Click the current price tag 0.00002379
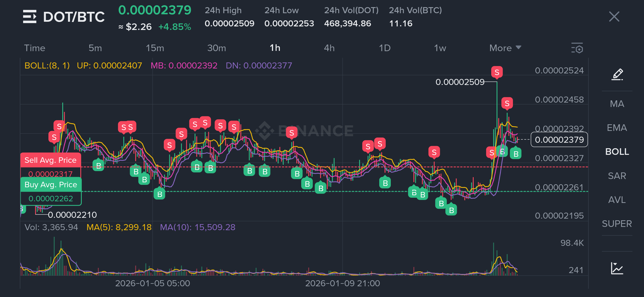The height and width of the screenshot is (297, 644). pyautogui.click(x=559, y=140)
